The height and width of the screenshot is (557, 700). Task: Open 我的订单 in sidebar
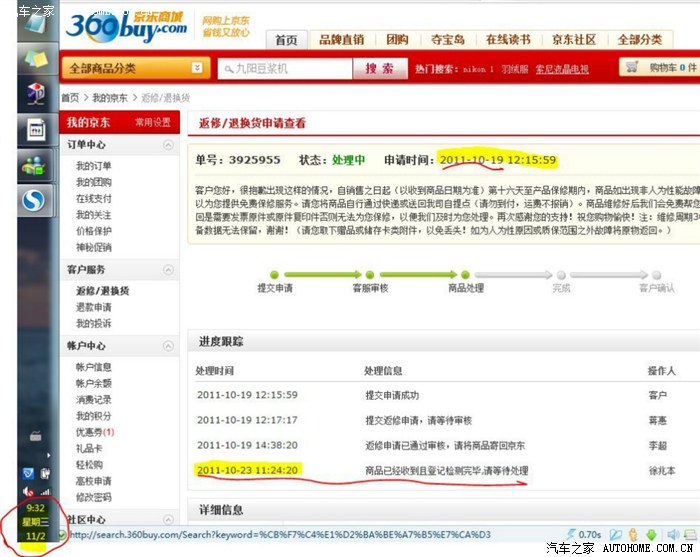click(94, 166)
